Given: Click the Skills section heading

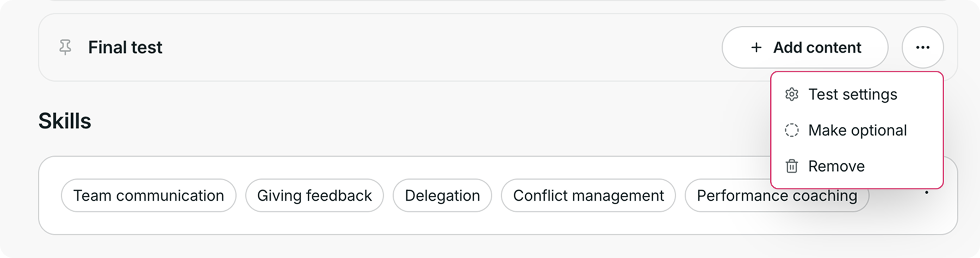Looking at the screenshot, I should (x=65, y=121).
